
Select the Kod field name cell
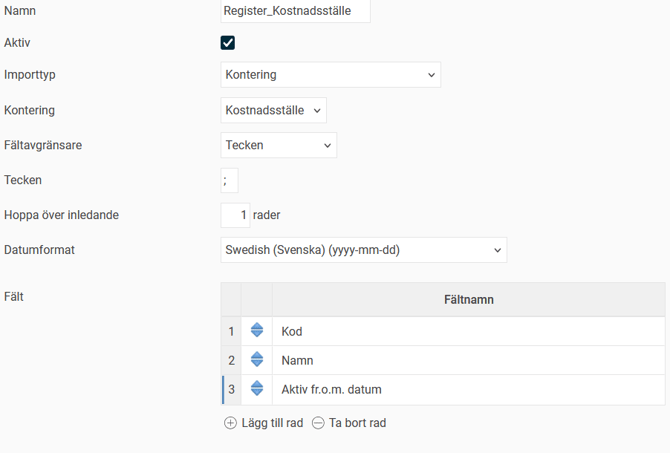pyautogui.click(x=468, y=331)
